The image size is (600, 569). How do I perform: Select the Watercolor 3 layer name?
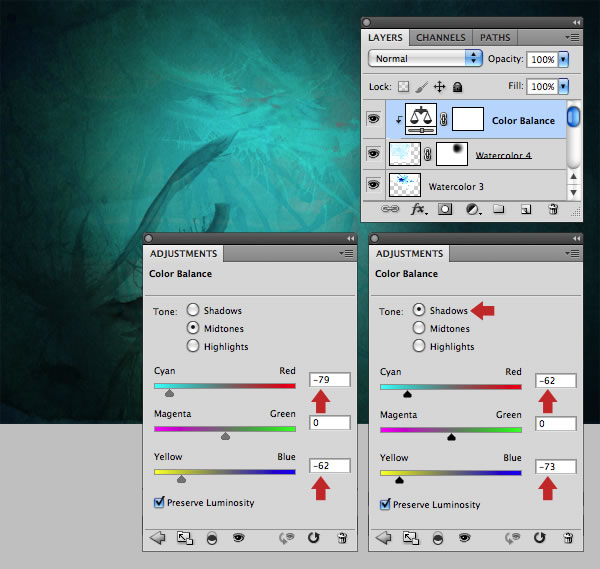click(x=456, y=187)
